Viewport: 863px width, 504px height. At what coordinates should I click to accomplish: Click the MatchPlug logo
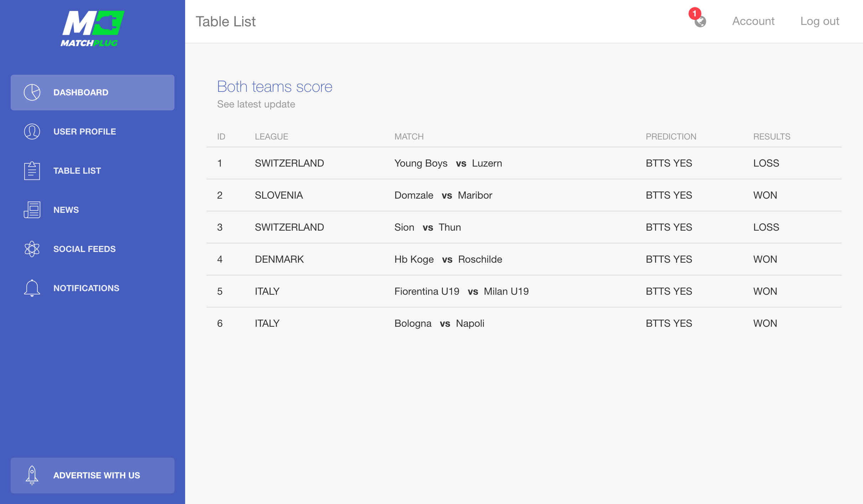coord(92,28)
